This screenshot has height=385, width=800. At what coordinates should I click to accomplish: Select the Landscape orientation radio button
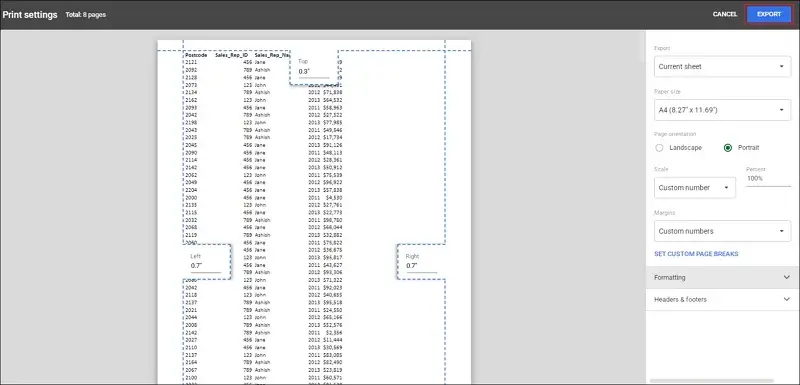pyautogui.click(x=659, y=148)
